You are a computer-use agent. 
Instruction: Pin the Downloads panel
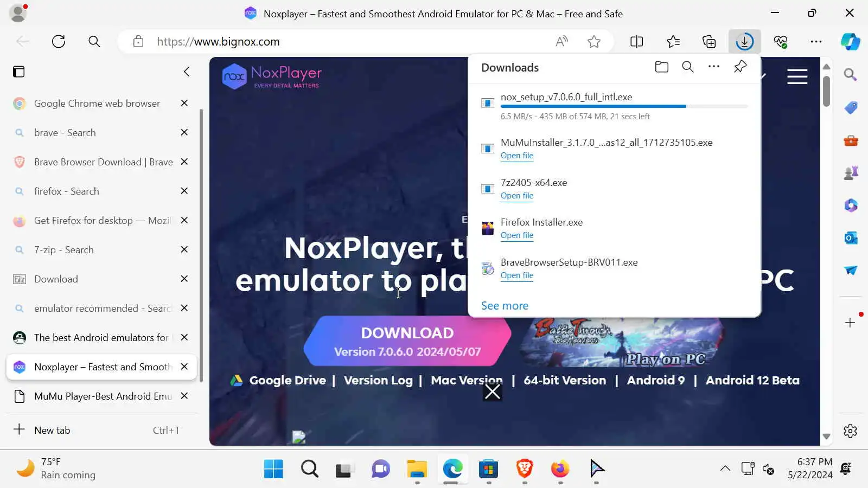(x=740, y=67)
